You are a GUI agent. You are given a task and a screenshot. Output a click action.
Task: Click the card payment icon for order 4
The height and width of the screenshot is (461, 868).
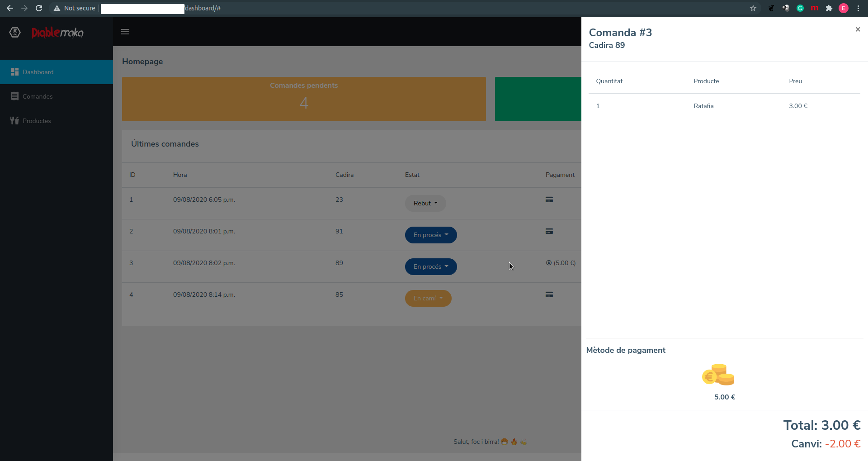coord(549,295)
